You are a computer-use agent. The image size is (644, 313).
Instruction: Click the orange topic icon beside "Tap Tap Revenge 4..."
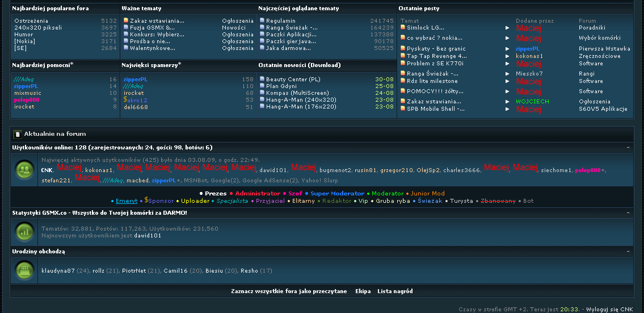coord(402,56)
